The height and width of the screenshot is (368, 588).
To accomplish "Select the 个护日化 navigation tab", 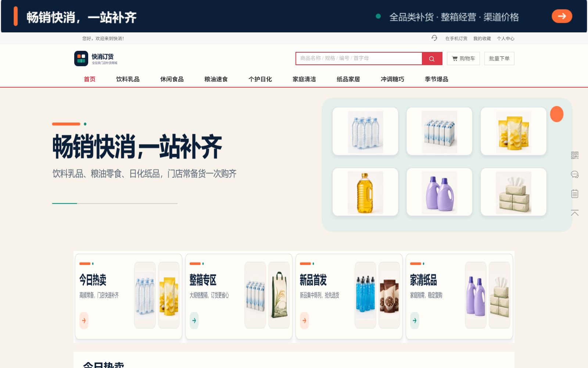I will pos(260,79).
